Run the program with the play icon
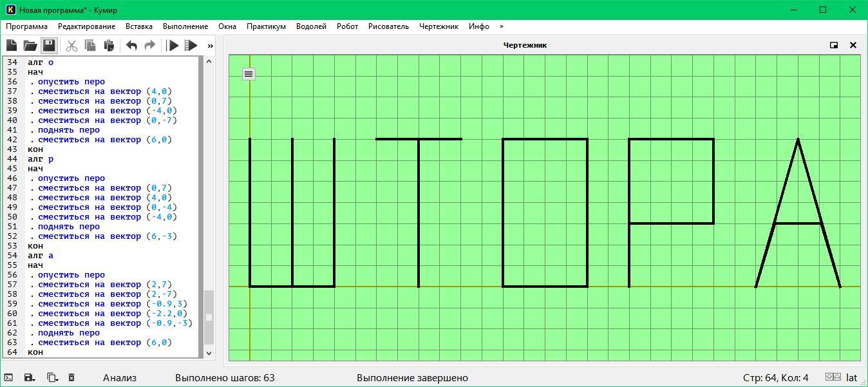 pyautogui.click(x=173, y=45)
